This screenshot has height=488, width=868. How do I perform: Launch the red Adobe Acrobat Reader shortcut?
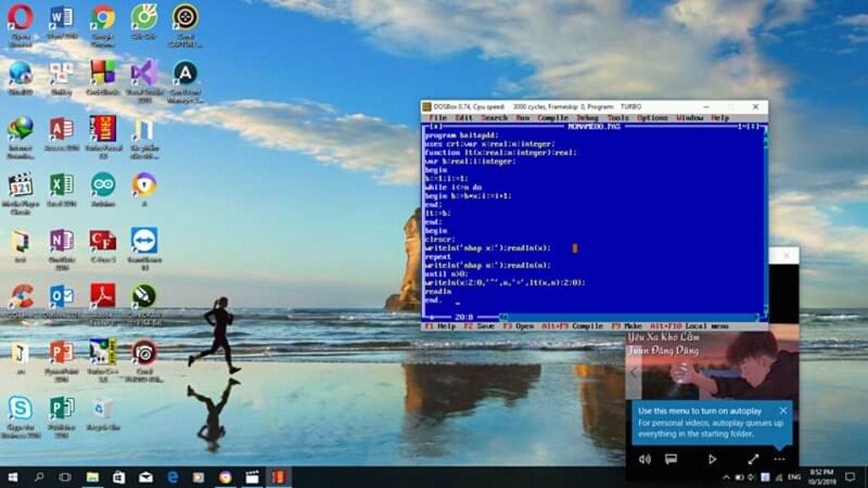click(x=103, y=297)
